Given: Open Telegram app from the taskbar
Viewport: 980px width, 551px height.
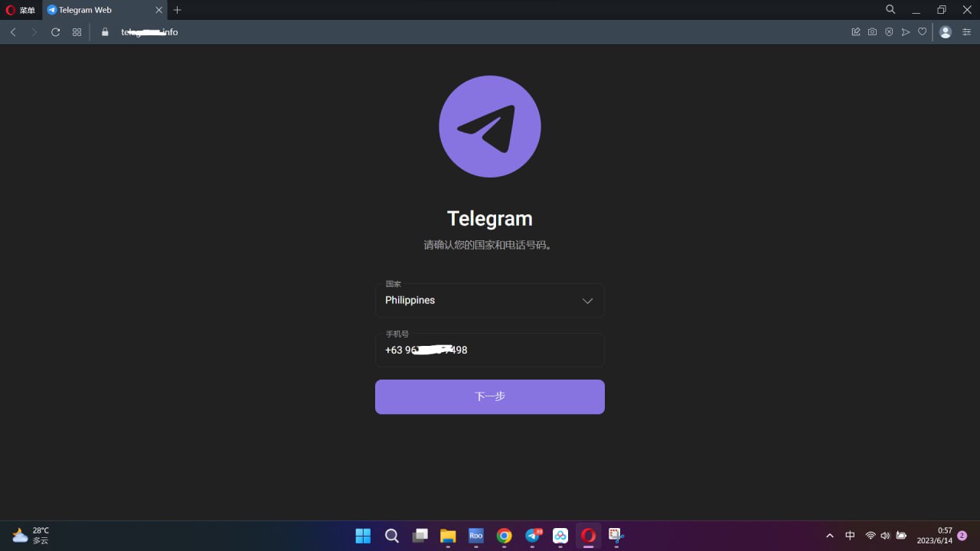Looking at the screenshot, I should point(533,536).
